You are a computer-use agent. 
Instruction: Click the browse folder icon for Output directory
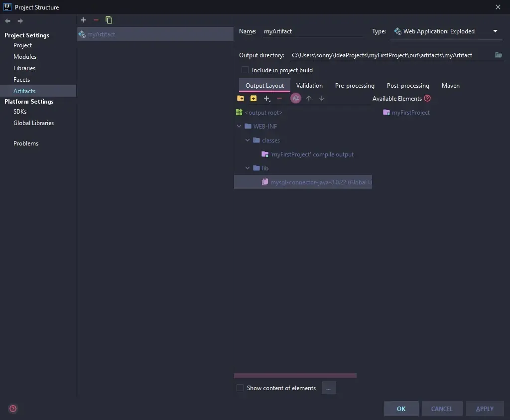499,55
